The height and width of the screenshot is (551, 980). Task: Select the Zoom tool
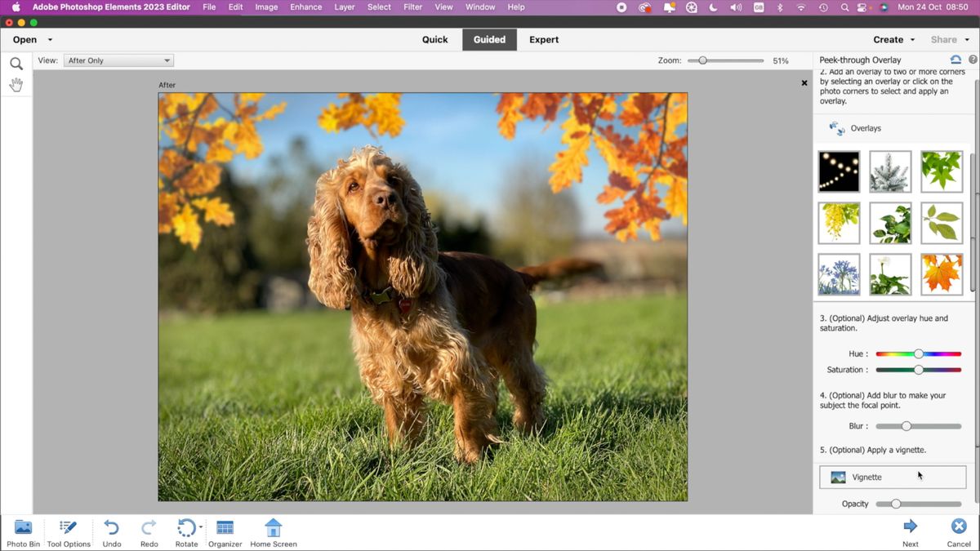(16, 62)
